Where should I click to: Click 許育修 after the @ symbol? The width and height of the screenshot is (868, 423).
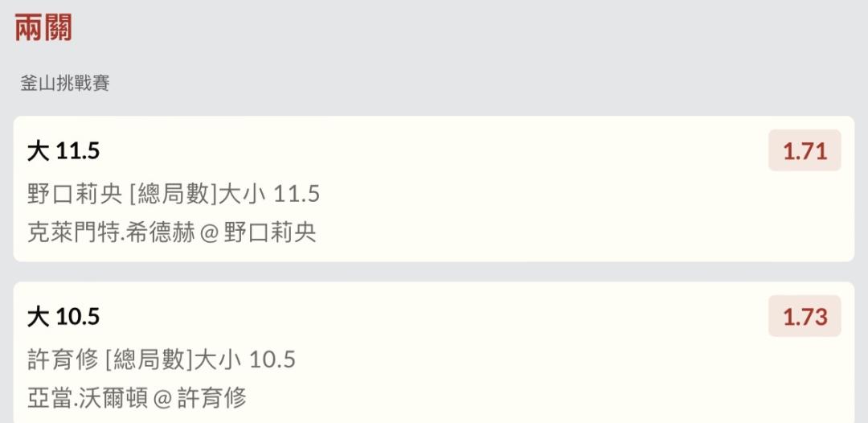point(212,397)
